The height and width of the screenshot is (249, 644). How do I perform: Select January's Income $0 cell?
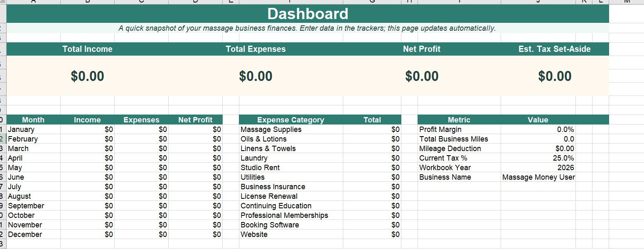coord(87,129)
